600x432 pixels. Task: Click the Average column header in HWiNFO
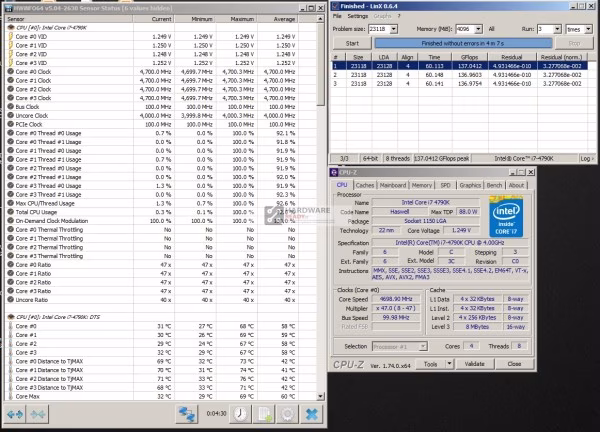click(278, 19)
